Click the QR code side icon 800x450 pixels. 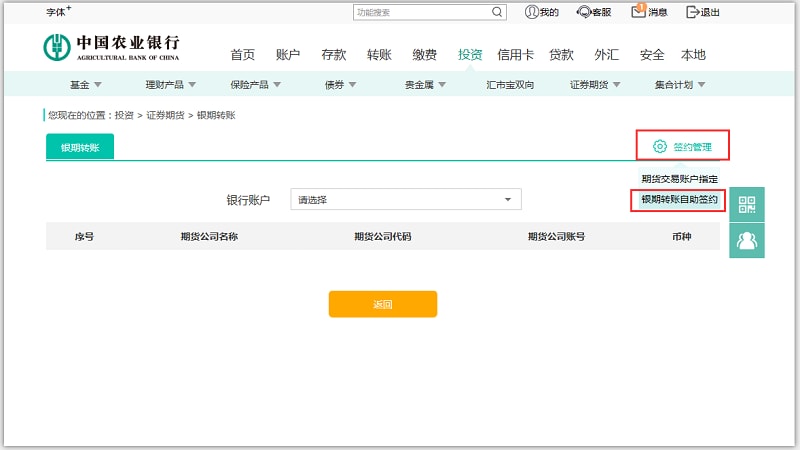(x=747, y=204)
